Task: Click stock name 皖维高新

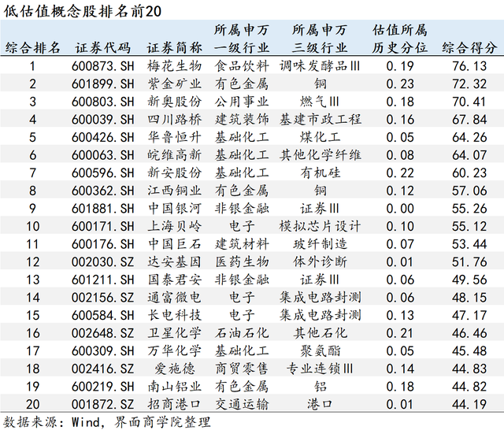Action: pyautogui.click(x=175, y=155)
